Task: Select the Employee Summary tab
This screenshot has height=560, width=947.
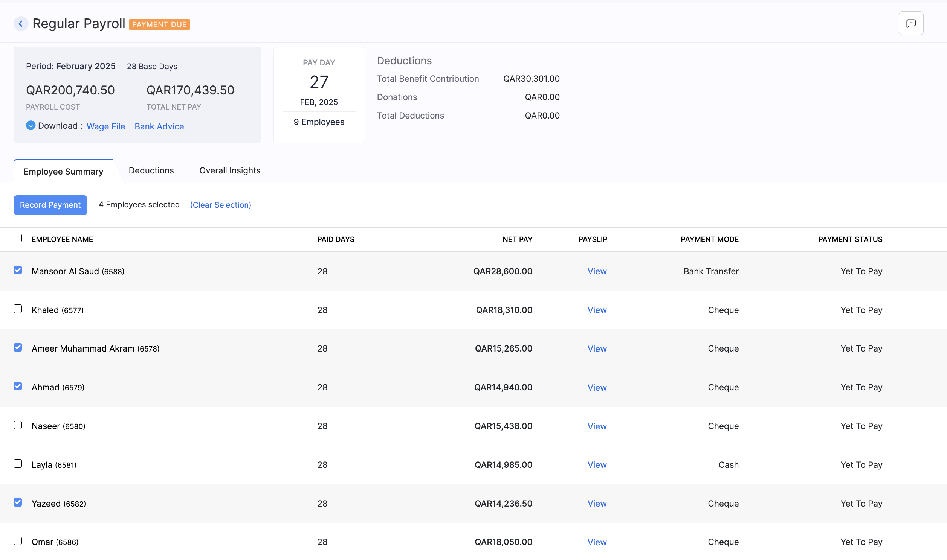Action: point(63,171)
